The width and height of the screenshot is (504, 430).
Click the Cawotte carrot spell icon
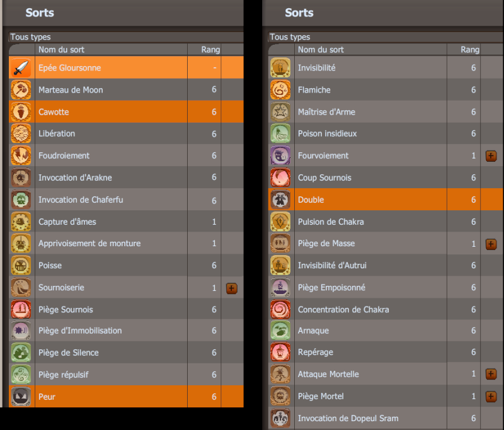point(21,112)
